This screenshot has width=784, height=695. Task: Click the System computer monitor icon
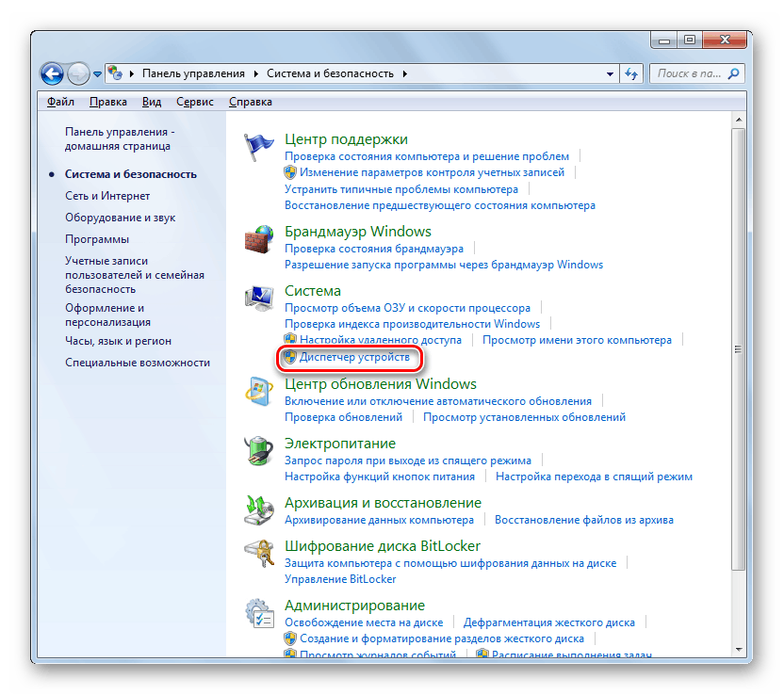(259, 295)
